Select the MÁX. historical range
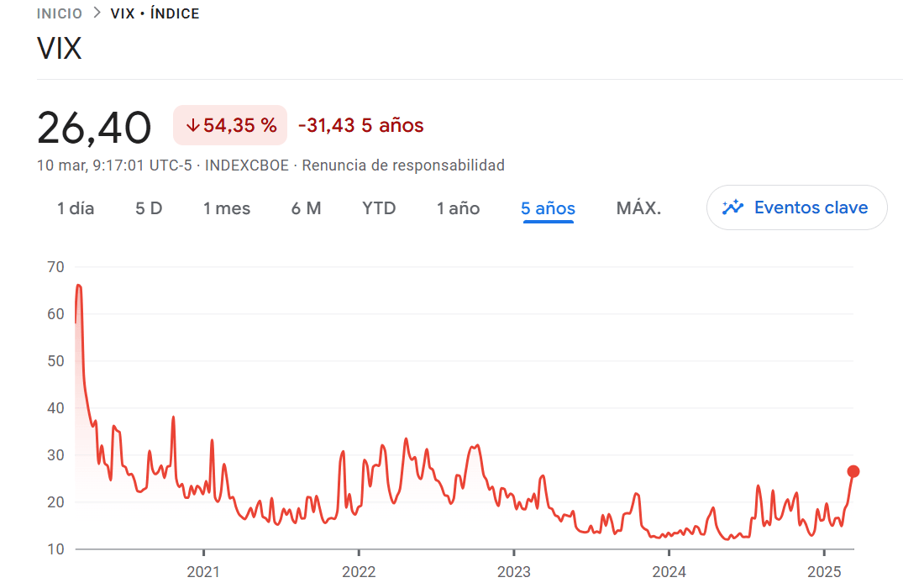The width and height of the screenshot is (903, 588). pos(638,207)
